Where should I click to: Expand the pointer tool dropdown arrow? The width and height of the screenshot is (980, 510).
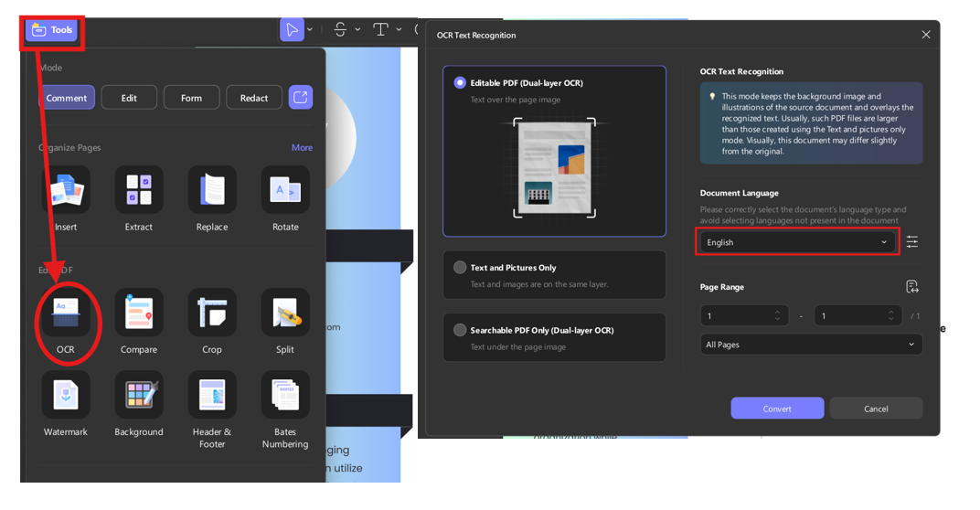click(310, 29)
